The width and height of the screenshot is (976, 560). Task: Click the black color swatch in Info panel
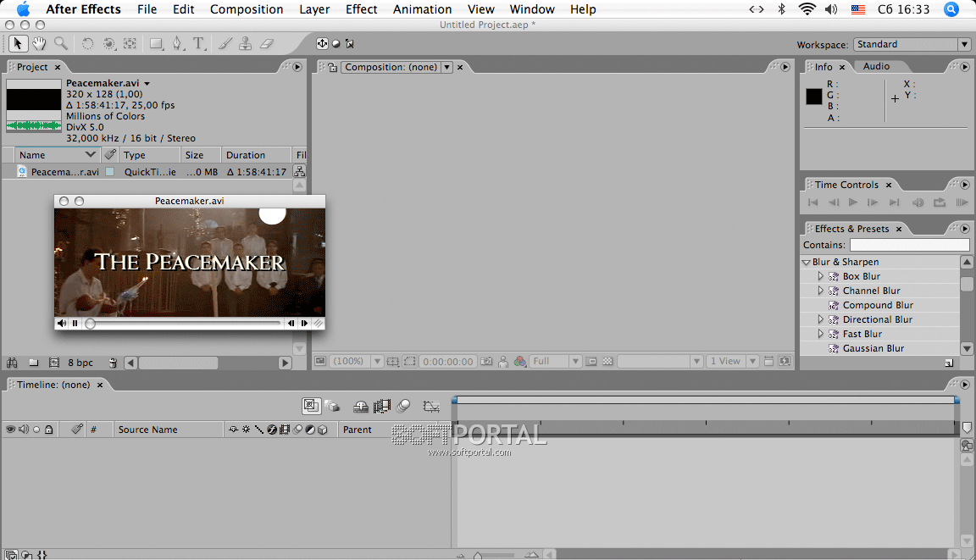click(813, 97)
